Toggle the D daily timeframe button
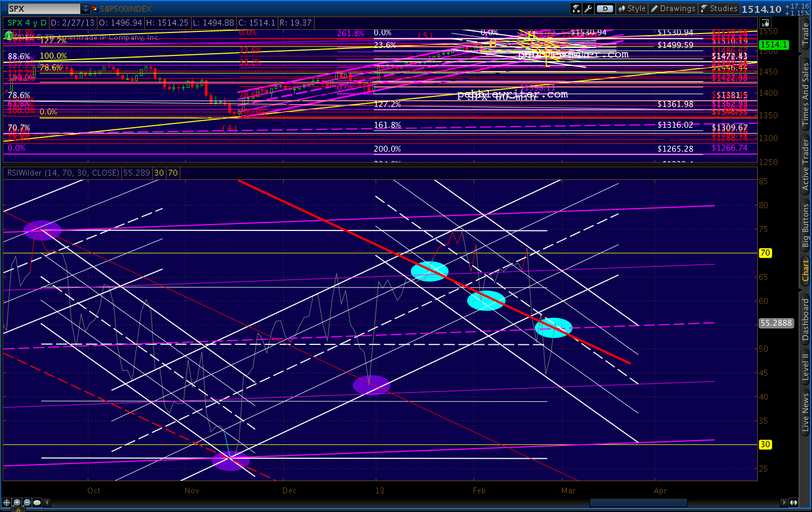Viewport: 812px width, 512px height. pyautogui.click(x=604, y=9)
